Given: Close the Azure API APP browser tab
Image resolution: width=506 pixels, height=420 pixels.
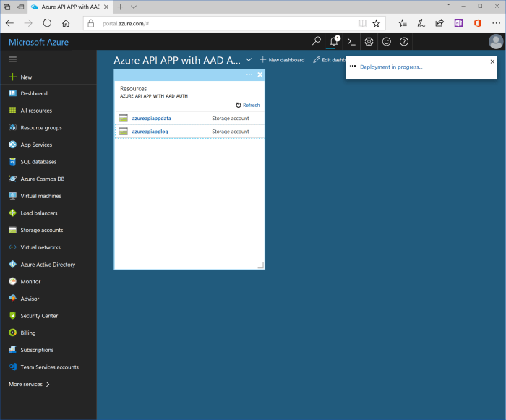Looking at the screenshot, I should 106,7.
